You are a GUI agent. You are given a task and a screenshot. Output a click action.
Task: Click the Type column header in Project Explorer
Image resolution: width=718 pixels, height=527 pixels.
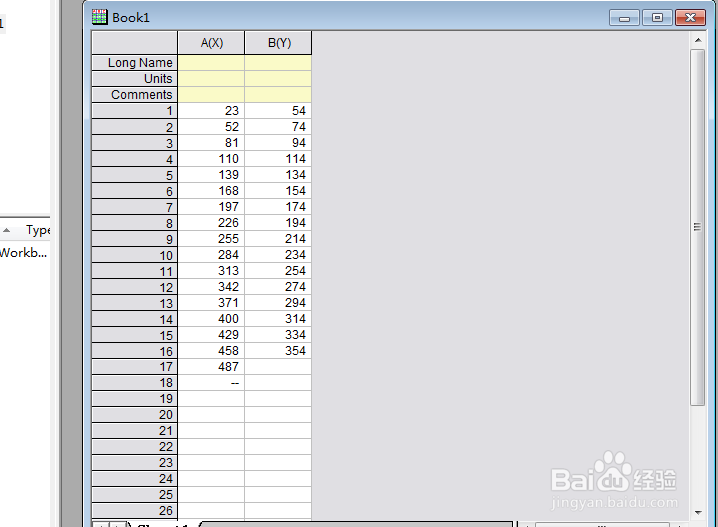(38, 230)
